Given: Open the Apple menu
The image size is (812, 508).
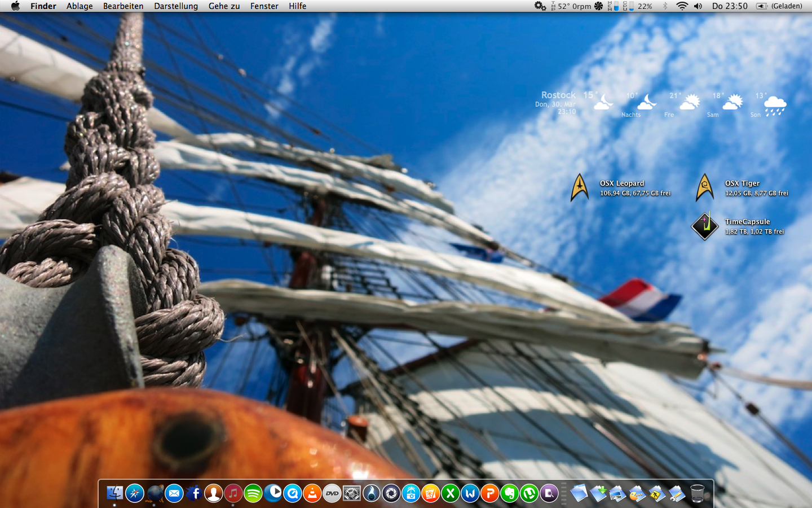Looking at the screenshot, I should (15, 6).
